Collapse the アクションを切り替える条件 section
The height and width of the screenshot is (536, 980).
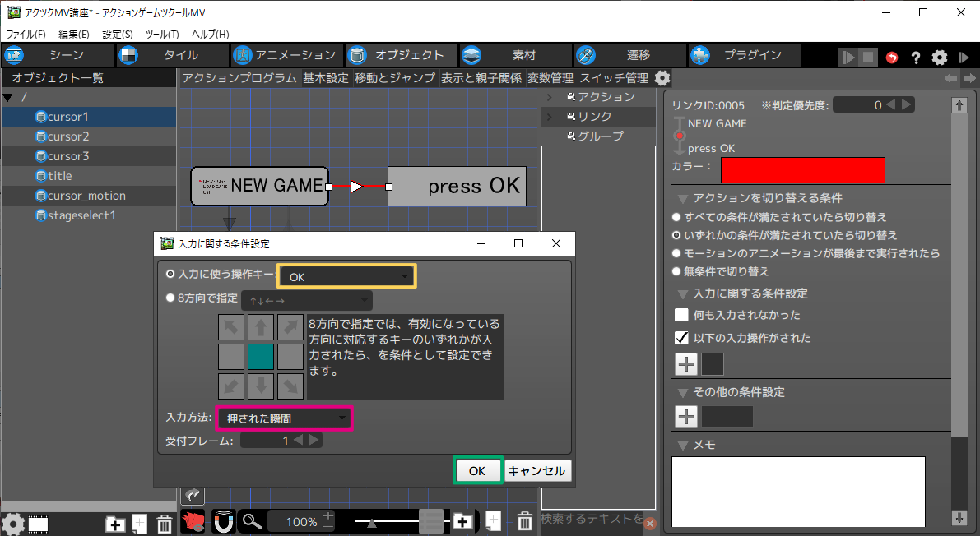(682, 198)
